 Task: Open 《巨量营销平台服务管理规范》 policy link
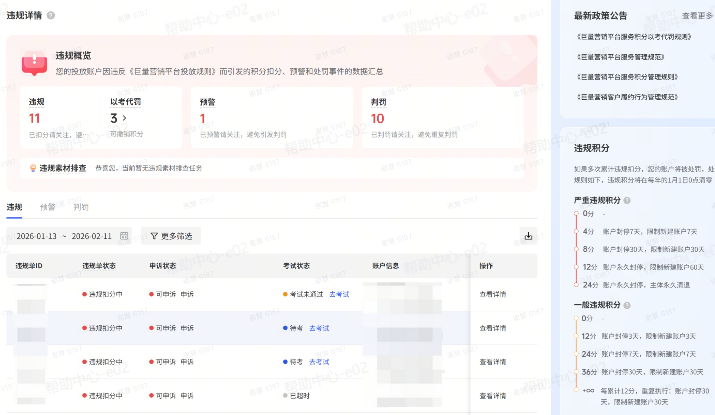point(621,57)
